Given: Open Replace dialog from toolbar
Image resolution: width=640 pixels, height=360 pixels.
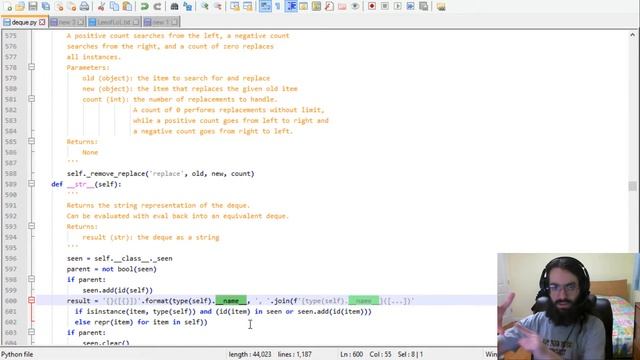Looking at the screenshot, I should pyautogui.click(x=187, y=6).
